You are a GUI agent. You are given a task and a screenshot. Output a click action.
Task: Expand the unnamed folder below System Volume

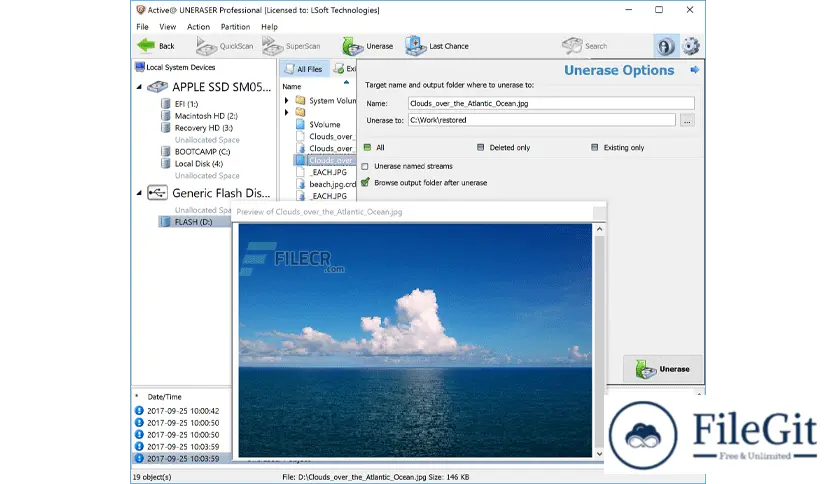(286, 112)
